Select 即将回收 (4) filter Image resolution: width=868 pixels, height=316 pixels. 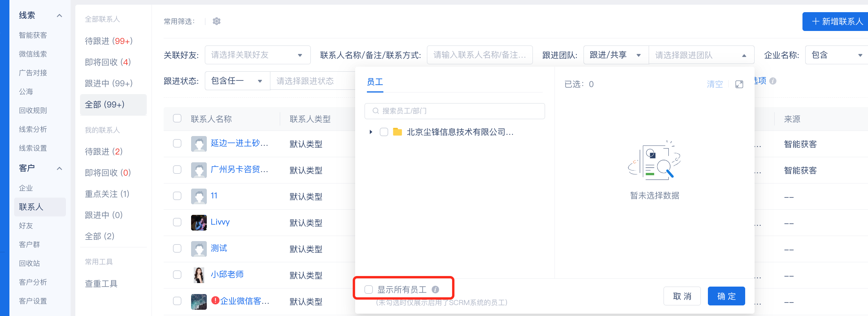(x=108, y=62)
